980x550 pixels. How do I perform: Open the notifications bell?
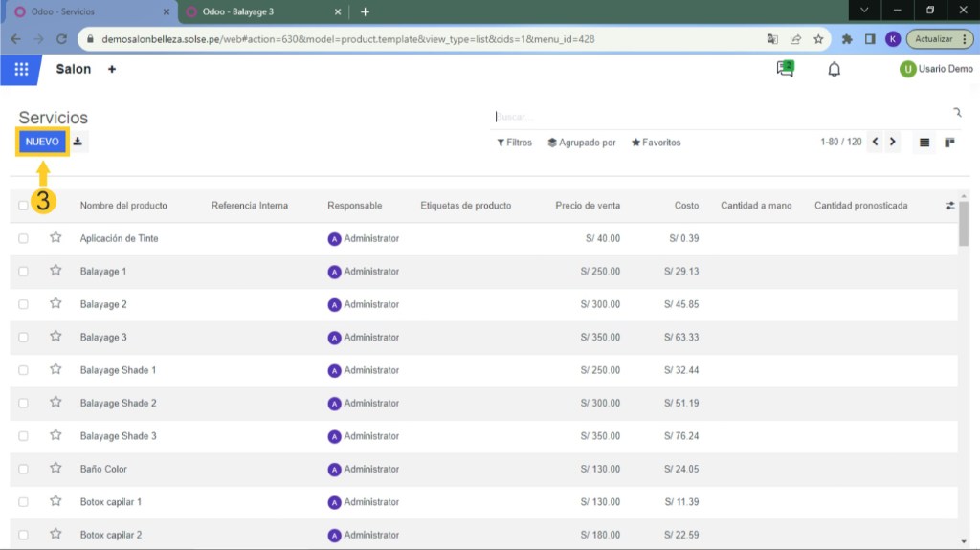click(834, 69)
